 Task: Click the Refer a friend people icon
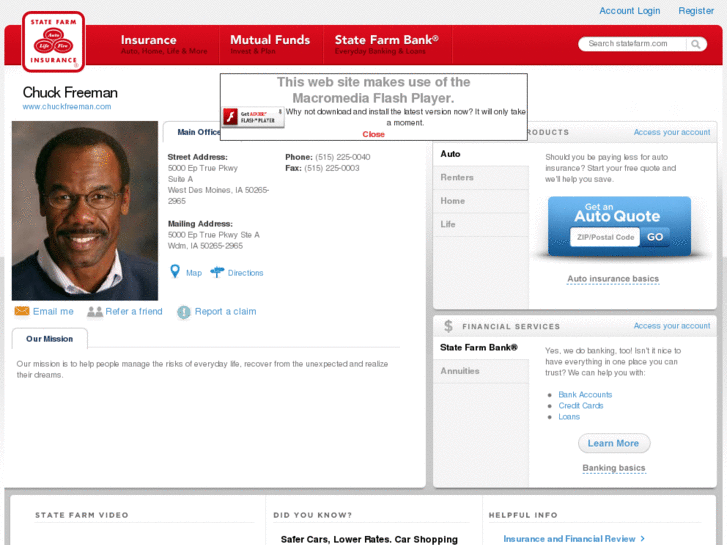pos(95,312)
